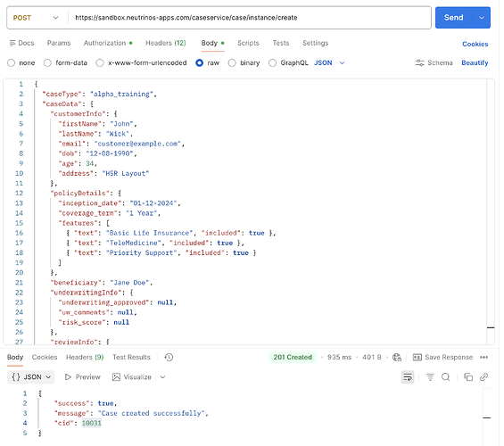Click the "risk_score": null line
The height and width of the screenshot is (446, 504).
pos(94,322)
